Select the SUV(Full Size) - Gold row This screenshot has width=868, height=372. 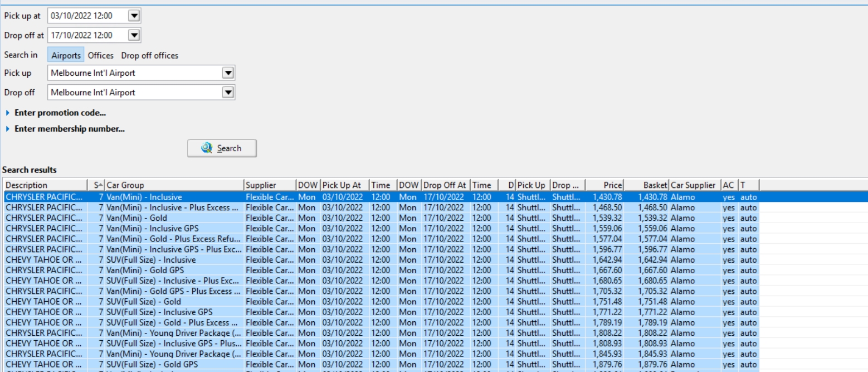[436, 302]
